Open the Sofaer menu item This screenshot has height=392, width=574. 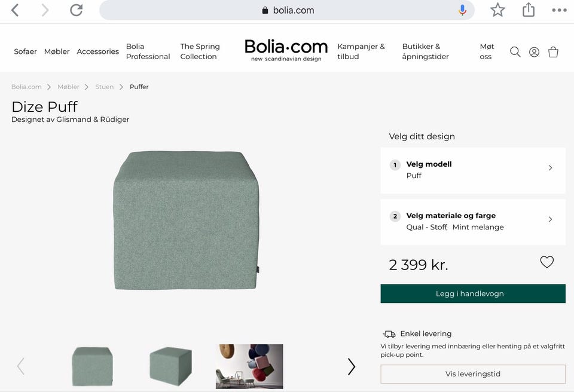tap(25, 51)
